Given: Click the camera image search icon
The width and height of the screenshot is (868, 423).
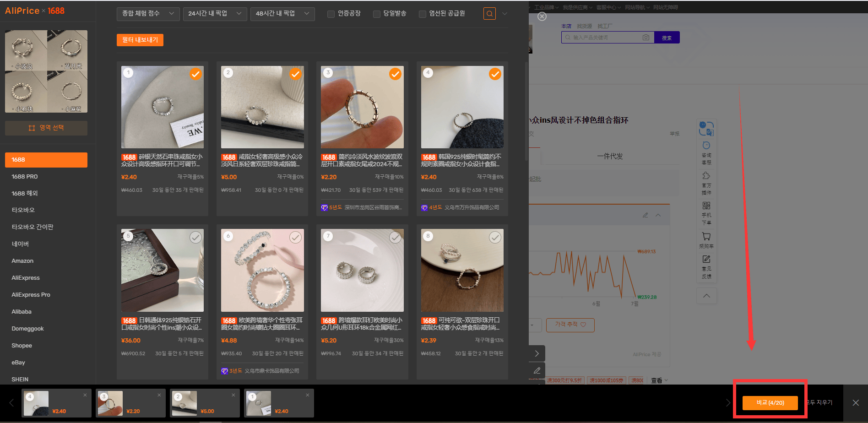Looking at the screenshot, I should (x=646, y=38).
